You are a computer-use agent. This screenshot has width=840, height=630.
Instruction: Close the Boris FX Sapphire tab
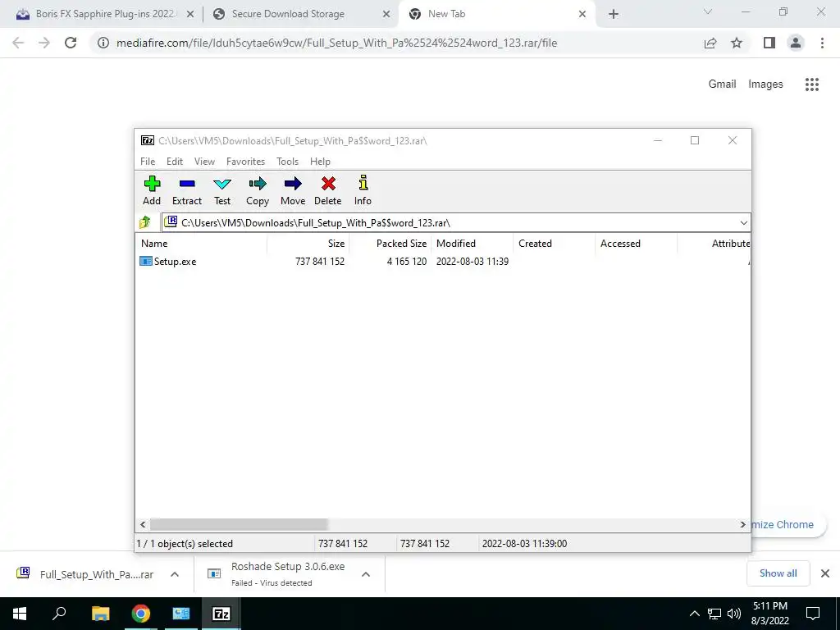[190, 15]
